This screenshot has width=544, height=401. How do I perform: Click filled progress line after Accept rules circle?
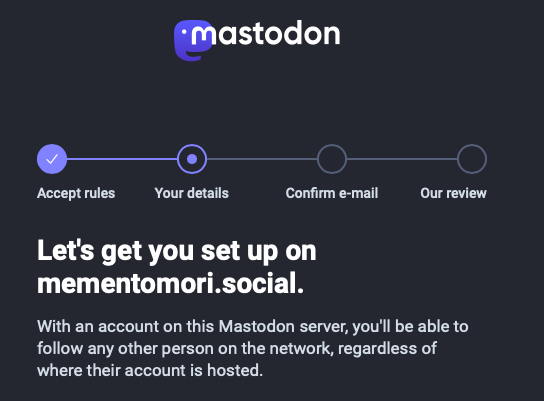tap(122, 159)
